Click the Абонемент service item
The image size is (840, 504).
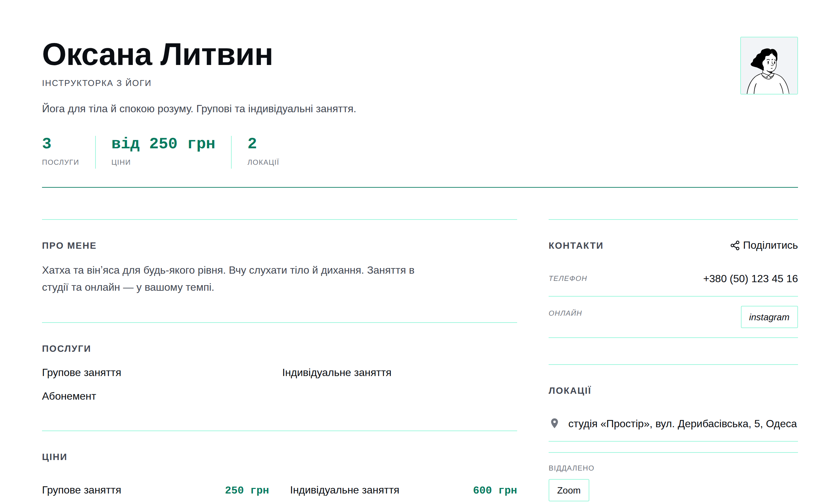(69, 396)
